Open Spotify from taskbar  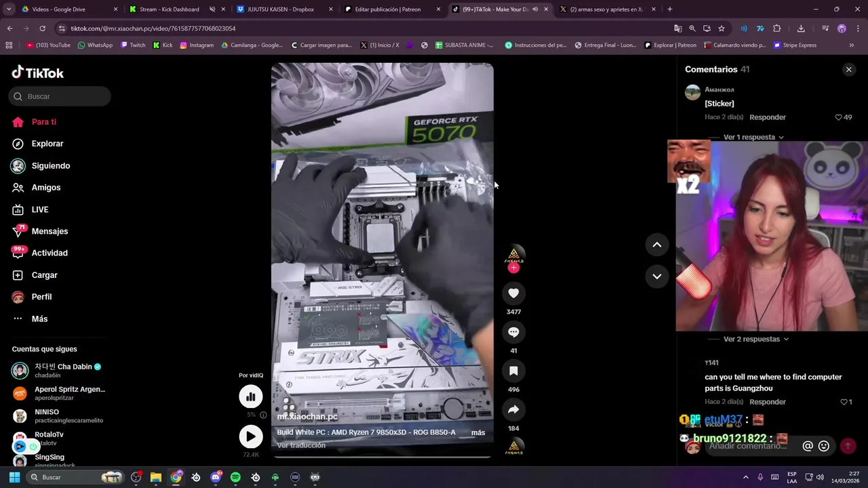click(x=235, y=477)
